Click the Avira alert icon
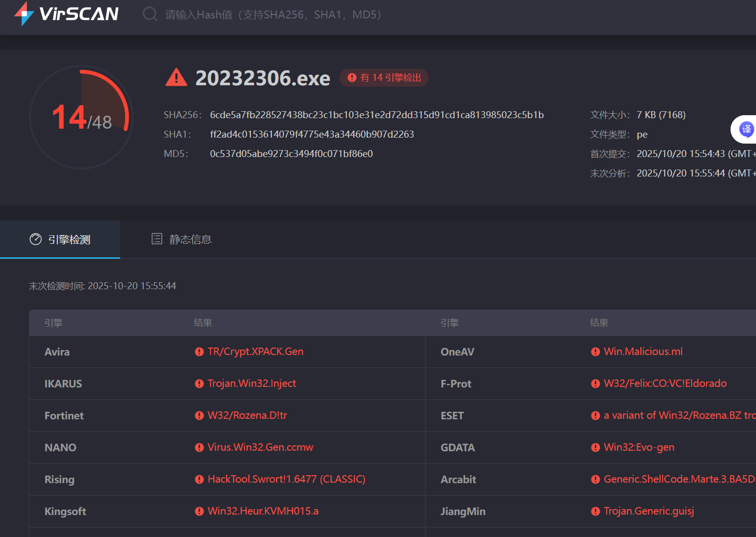Image resolution: width=756 pixels, height=537 pixels. point(199,352)
